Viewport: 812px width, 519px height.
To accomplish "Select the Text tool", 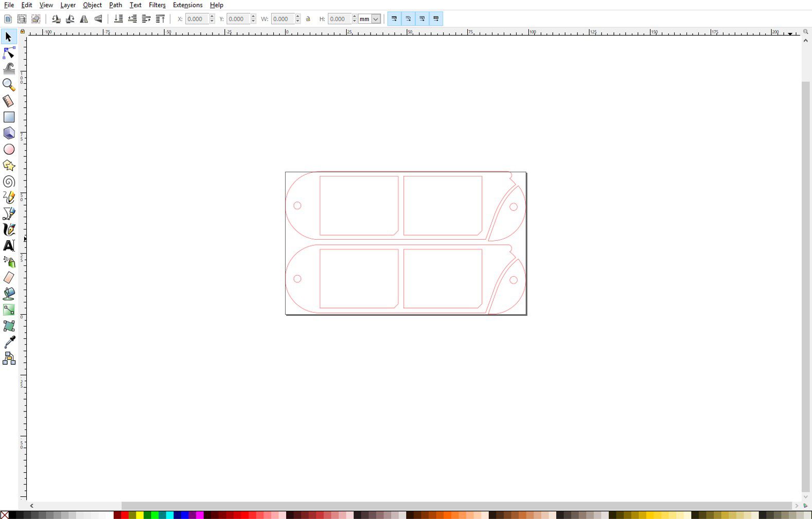I will click(9, 245).
